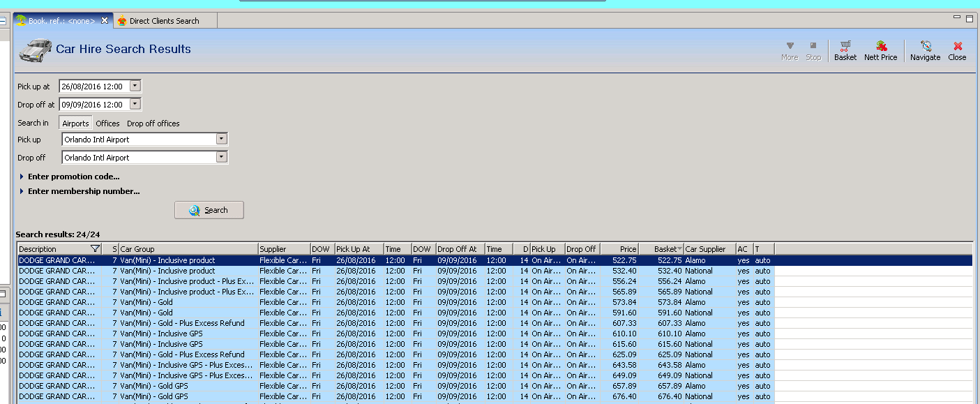980x404 pixels.
Task: Select the Inclusive GPS row priced 615.60
Action: pos(495,344)
